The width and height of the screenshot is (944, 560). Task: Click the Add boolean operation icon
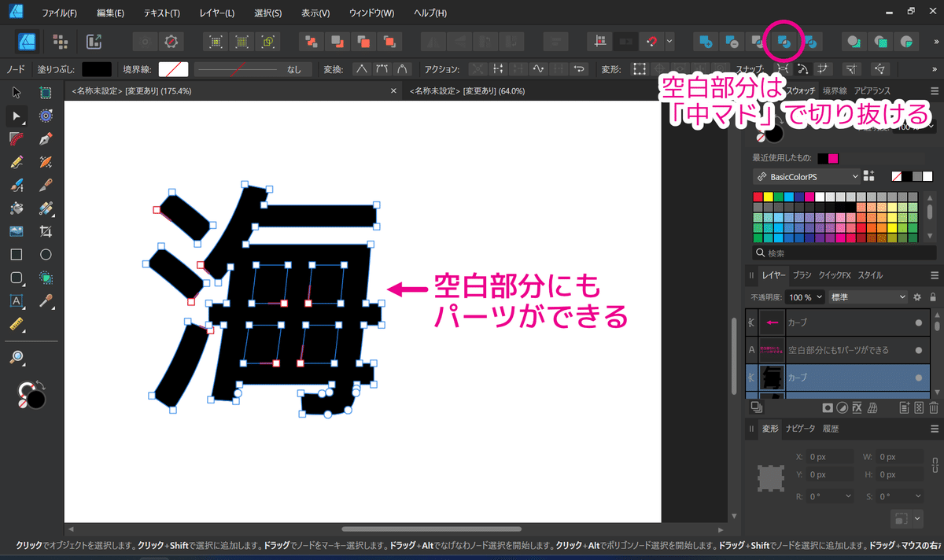706,41
